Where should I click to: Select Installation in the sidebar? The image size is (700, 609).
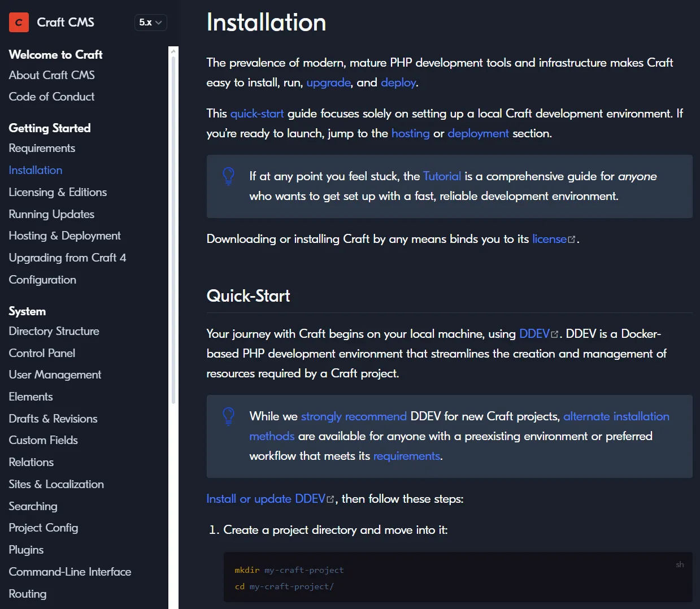36,170
